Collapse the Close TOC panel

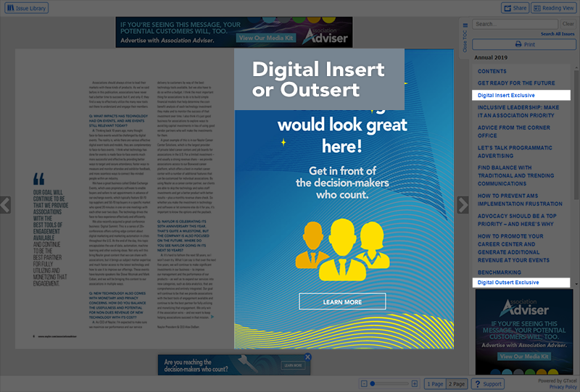click(465, 38)
